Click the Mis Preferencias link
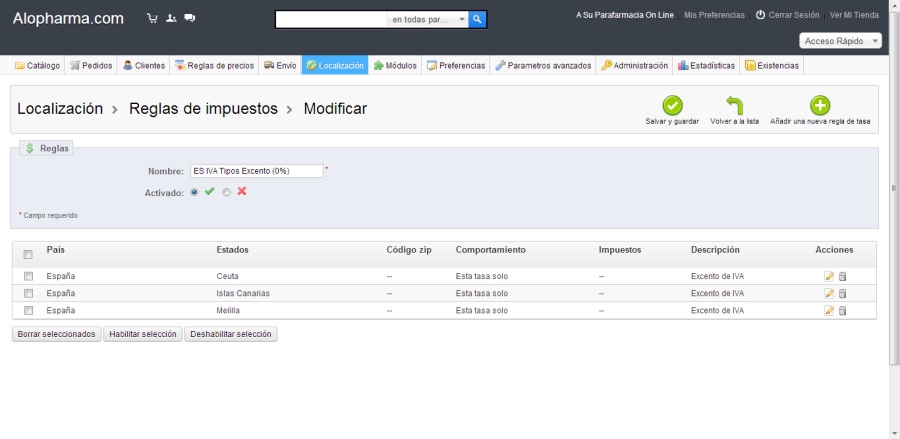 (x=715, y=15)
